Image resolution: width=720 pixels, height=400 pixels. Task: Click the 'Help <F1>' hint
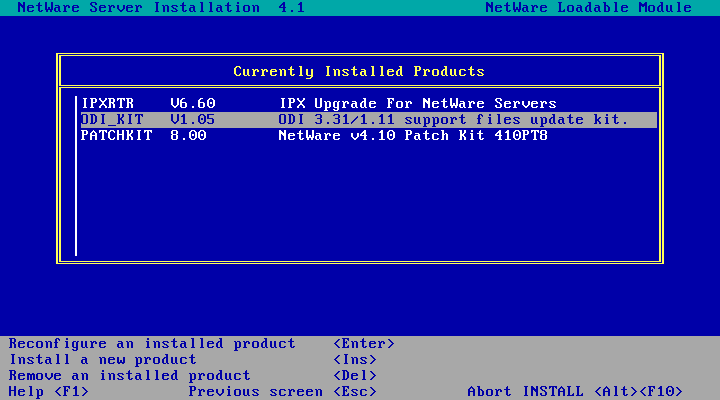coord(48,392)
